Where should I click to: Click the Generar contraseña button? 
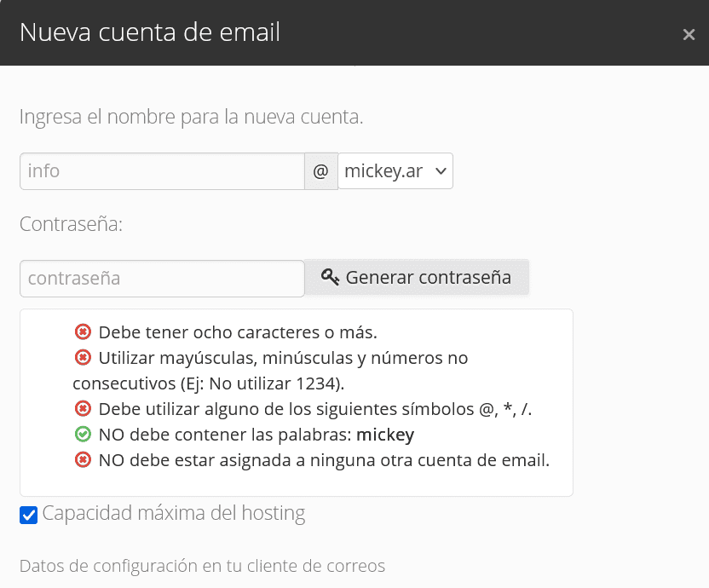click(x=417, y=277)
